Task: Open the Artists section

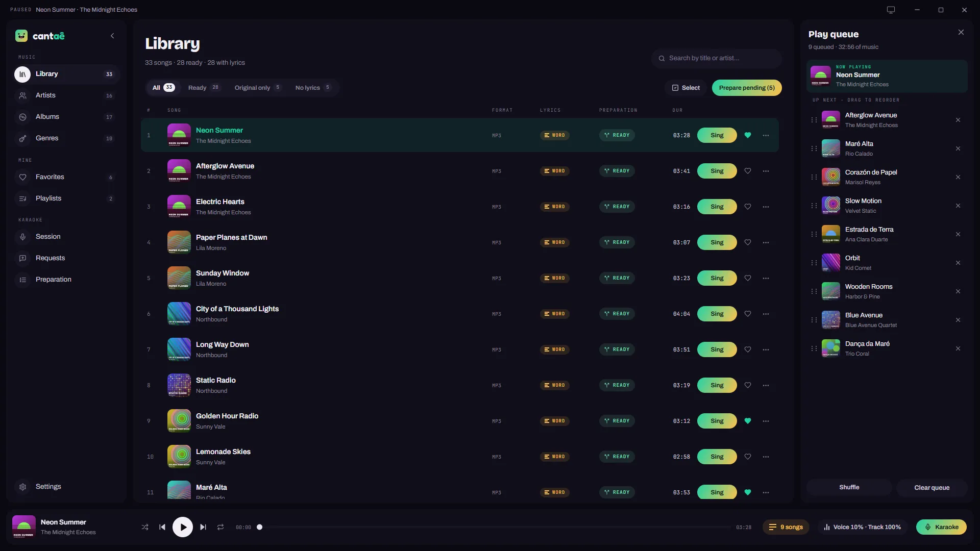Action: (x=66, y=95)
